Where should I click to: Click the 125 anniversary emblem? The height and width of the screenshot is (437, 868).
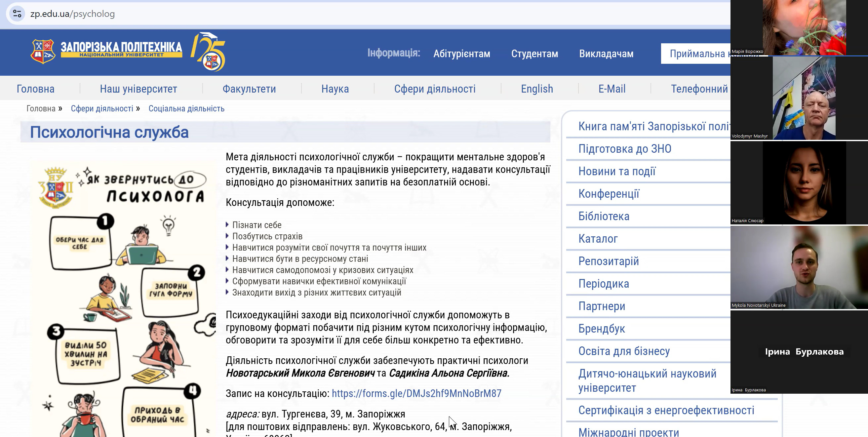208,52
